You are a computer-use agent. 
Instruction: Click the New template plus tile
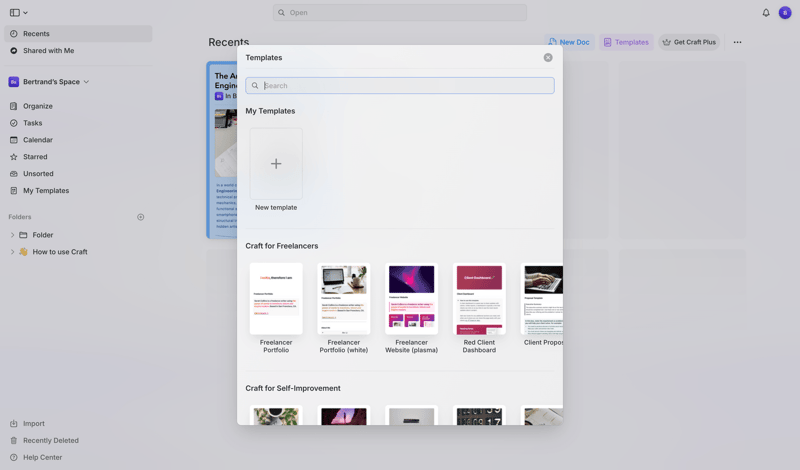point(276,164)
